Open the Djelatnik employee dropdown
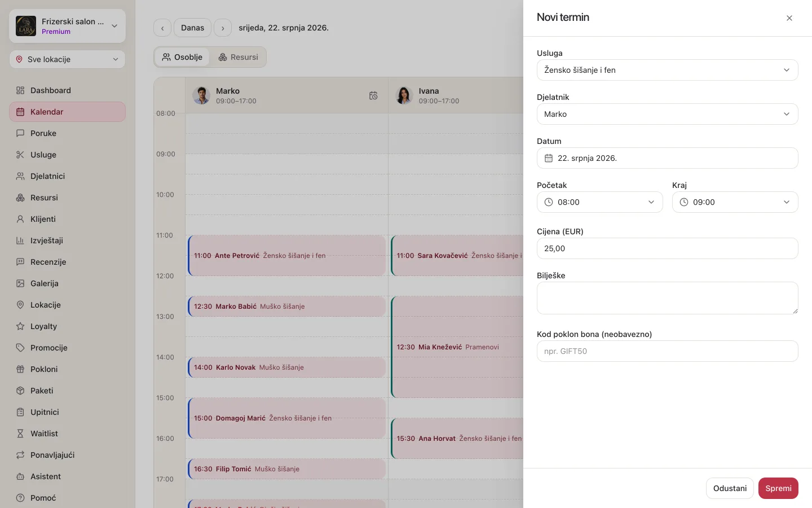This screenshot has width=812, height=508. tap(668, 114)
